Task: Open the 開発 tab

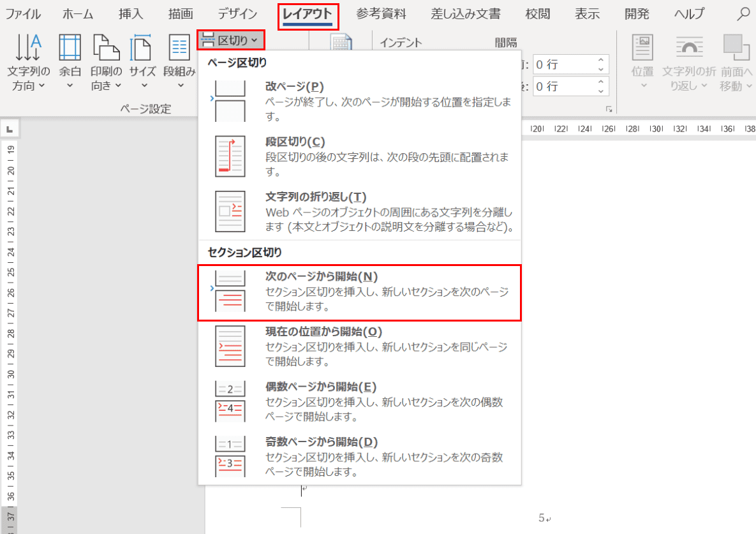Action: (x=637, y=14)
